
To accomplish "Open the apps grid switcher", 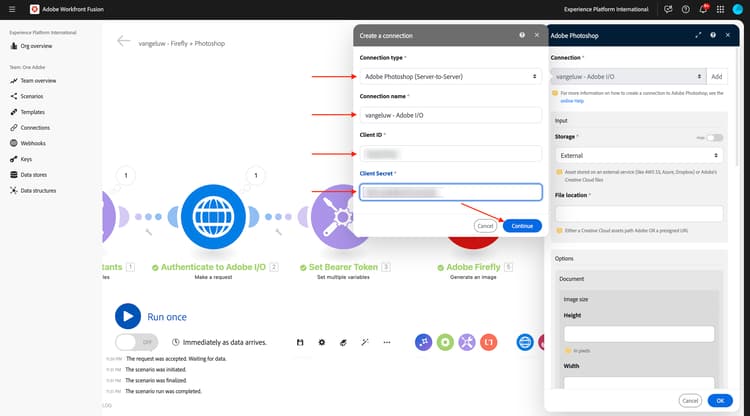I will point(720,9).
